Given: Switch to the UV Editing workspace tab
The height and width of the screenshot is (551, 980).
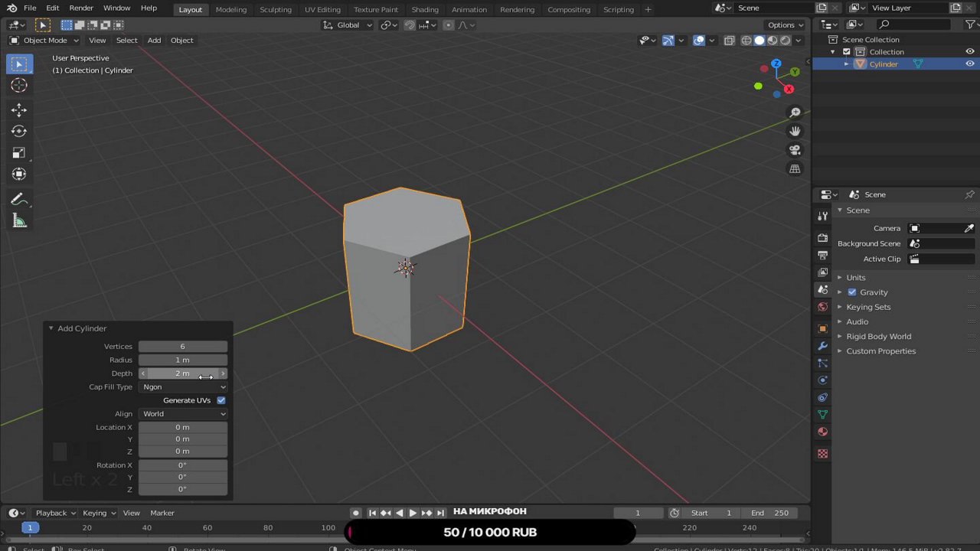Looking at the screenshot, I should [x=322, y=9].
